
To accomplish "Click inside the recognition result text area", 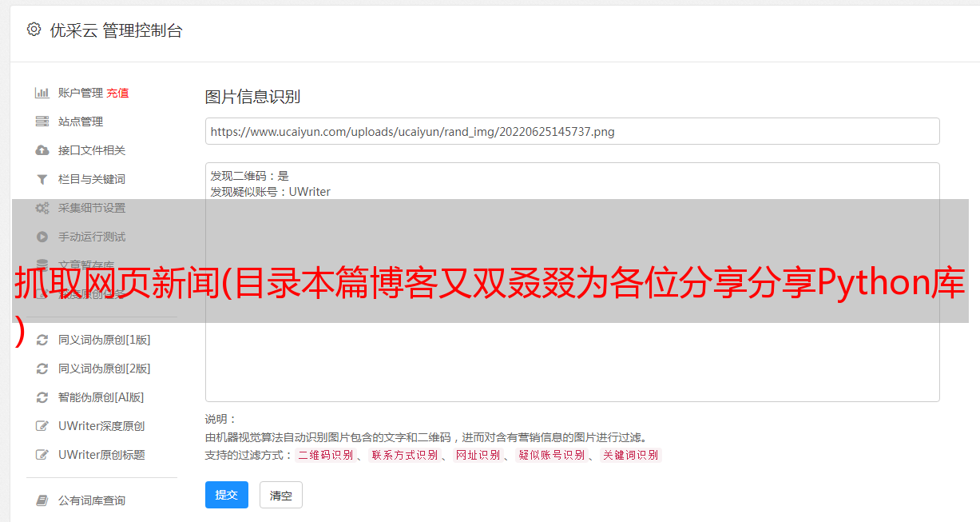I will [x=572, y=282].
